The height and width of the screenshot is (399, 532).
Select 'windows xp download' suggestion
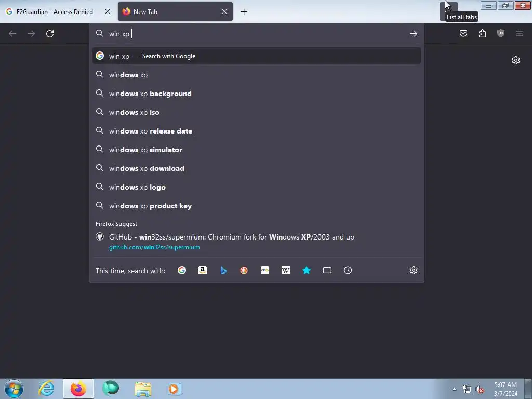(x=257, y=168)
